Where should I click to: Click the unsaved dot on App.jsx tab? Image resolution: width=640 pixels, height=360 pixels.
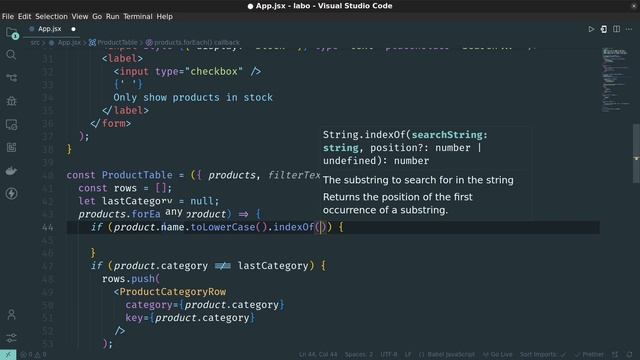(73, 29)
